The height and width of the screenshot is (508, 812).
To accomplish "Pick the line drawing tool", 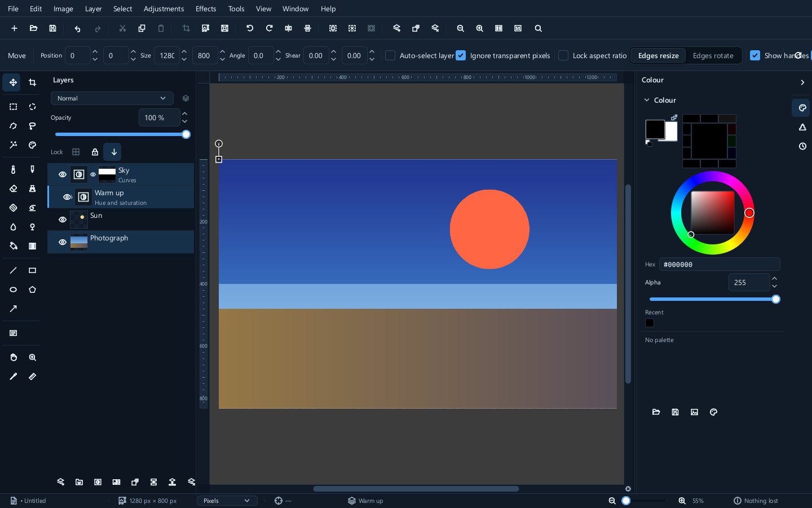I will pos(13,270).
